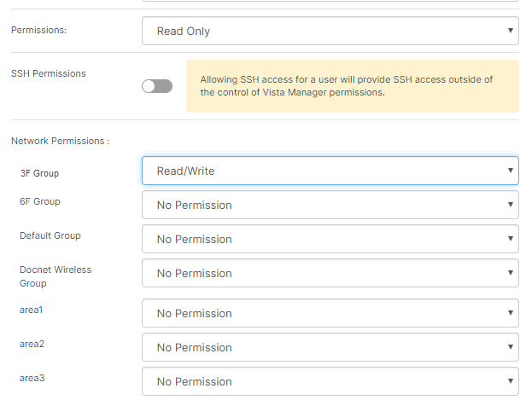532x400 pixels.
Task: Click the Docnet Wireless Group label
Action: pos(56,275)
